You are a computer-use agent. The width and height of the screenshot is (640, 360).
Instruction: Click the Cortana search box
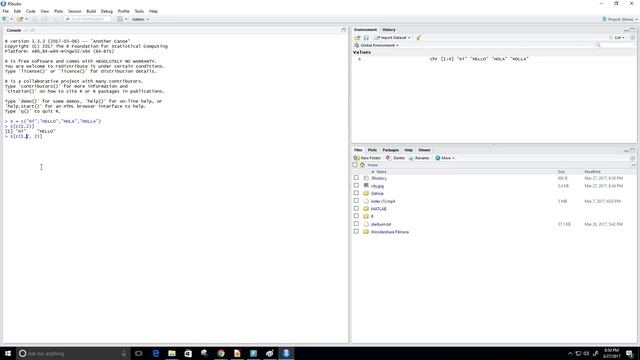click(73, 353)
